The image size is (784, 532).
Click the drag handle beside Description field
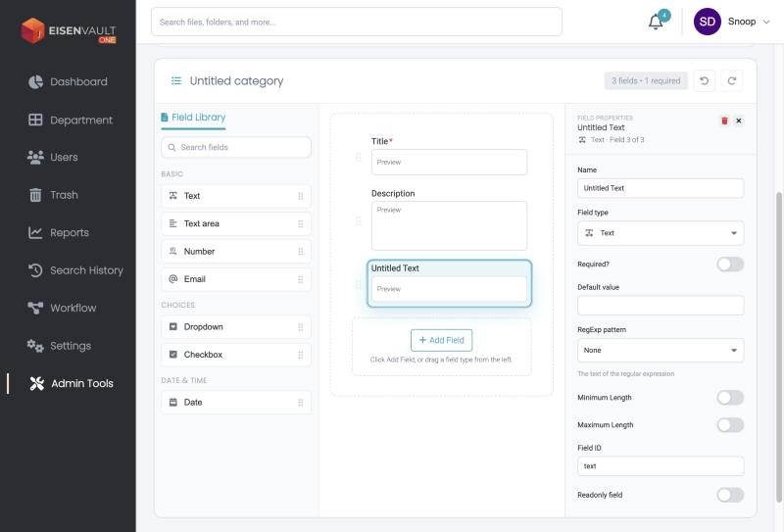pos(358,221)
